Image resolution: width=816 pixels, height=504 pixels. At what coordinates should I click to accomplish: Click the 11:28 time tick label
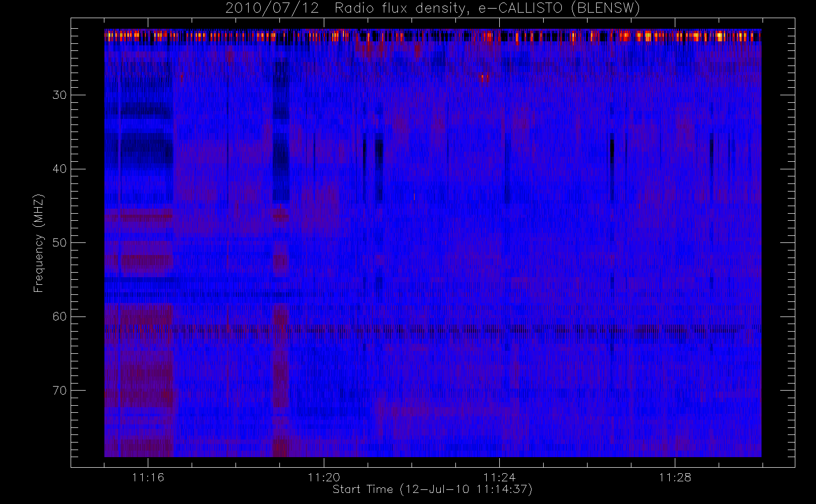675,477
